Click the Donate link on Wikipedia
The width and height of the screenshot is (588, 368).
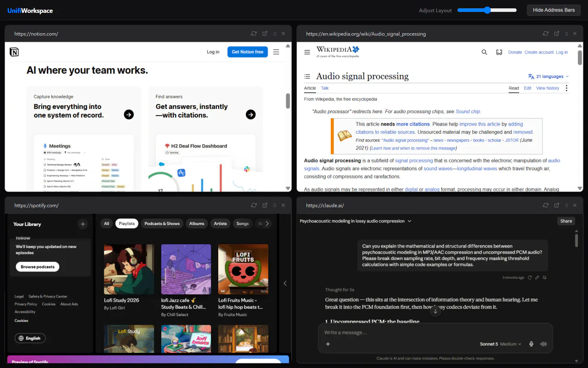[515, 52]
